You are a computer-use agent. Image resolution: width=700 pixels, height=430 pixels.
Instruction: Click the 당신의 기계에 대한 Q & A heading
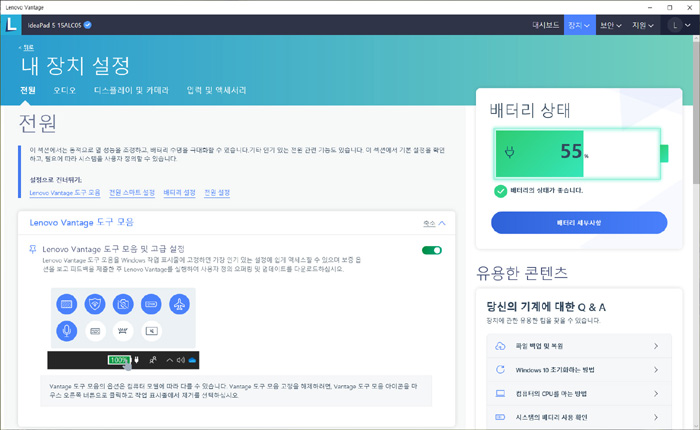tap(546, 307)
